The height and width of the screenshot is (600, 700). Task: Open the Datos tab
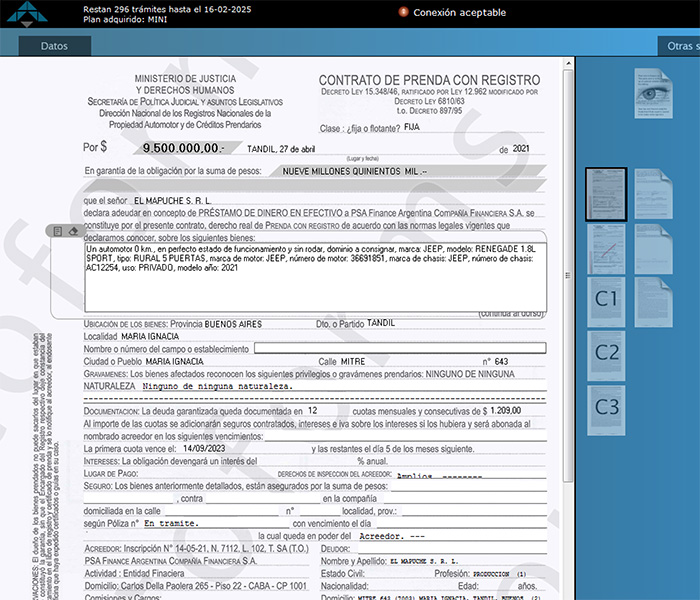[56, 46]
